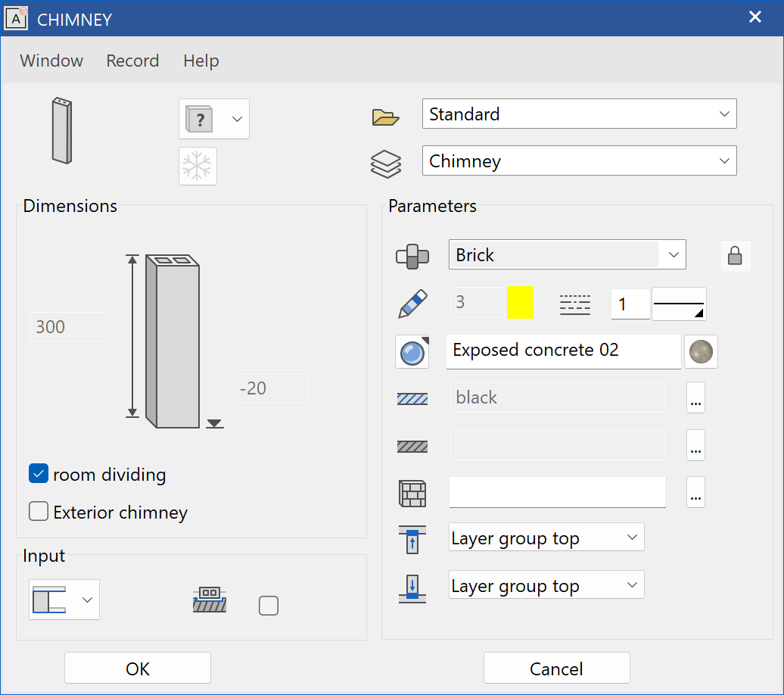Open the input mode dropdown in Input section
This screenshot has height=695, width=784.
(x=64, y=600)
